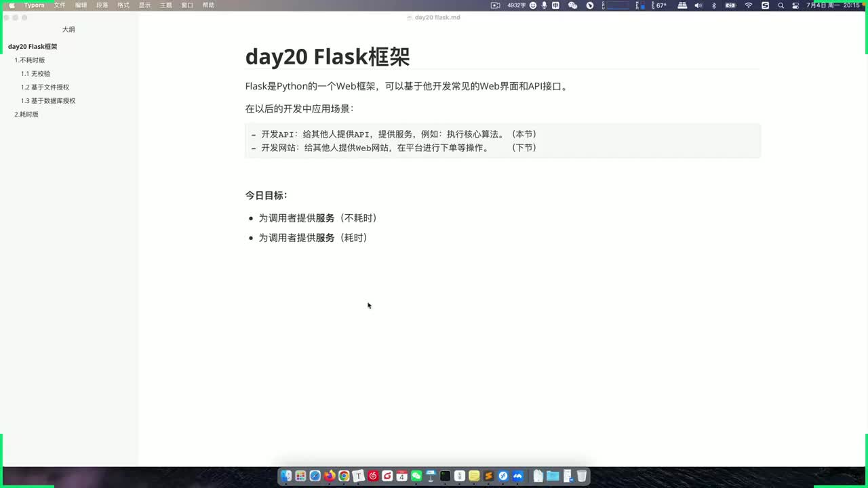Open the WeChat menu bar icon

[x=573, y=5]
